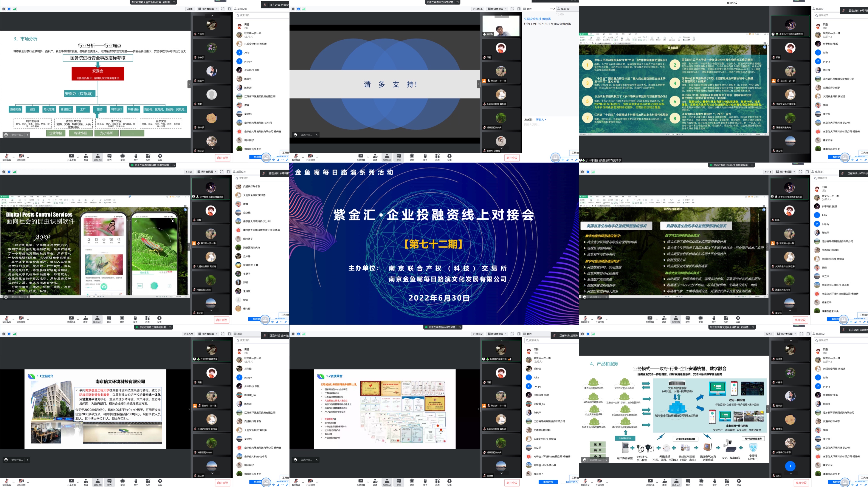
Task: Collapse the danmaku bar arrow in the 01:02:24 window
Action: 27,460
